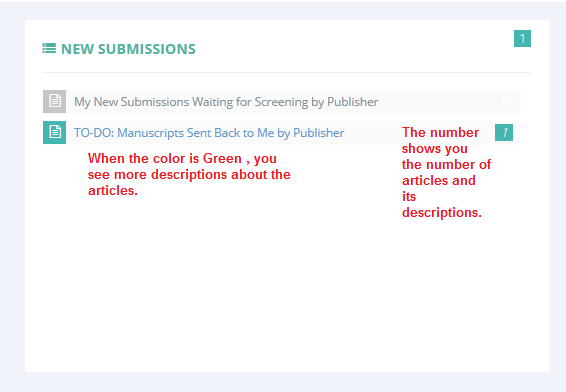This screenshot has width=566, height=392.
Task: Select the NEW SUBMISSIONS heading
Action: pos(128,49)
